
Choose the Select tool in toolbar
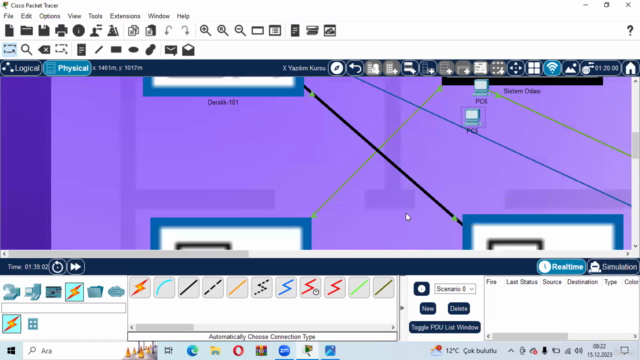pyautogui.click(x=9, y=50)
